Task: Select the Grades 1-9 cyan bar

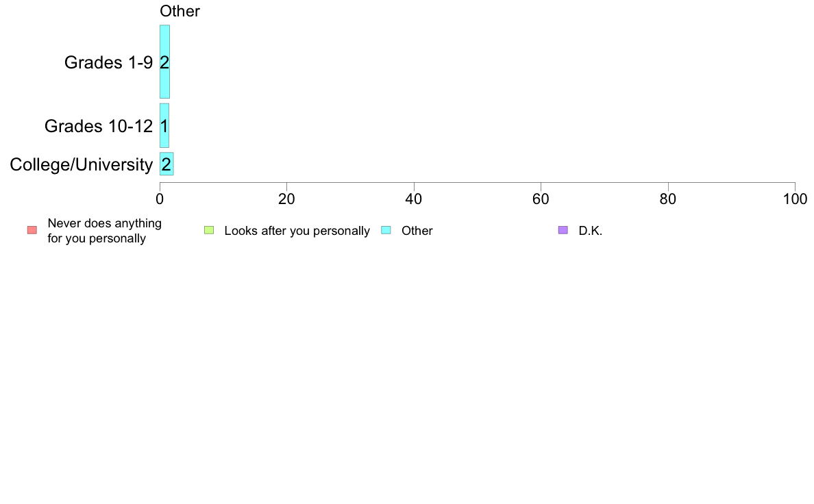Action: click(164, 62)
